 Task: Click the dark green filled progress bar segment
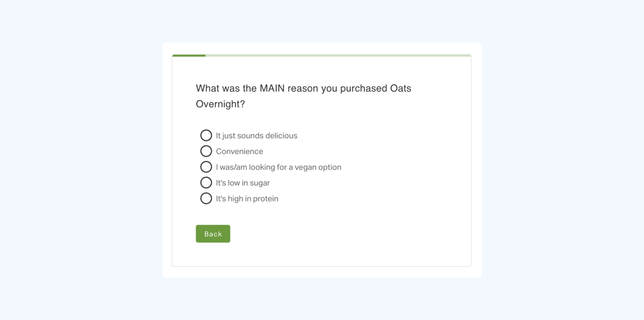click(189, 56)
